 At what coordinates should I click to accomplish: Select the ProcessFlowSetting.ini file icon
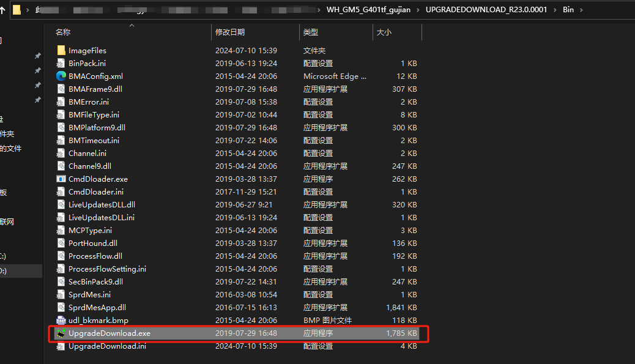pos(61,269)
